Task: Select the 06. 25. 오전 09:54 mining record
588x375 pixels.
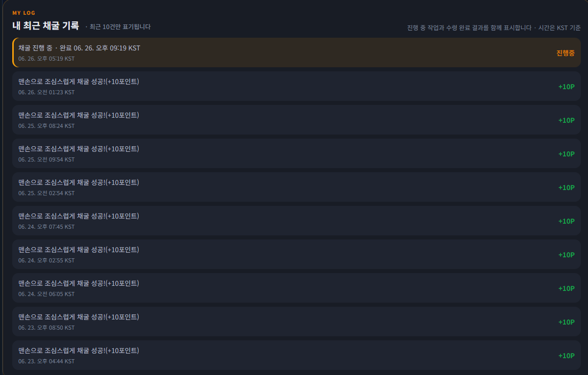Action: pyautogui.click(x=296, y=153)
